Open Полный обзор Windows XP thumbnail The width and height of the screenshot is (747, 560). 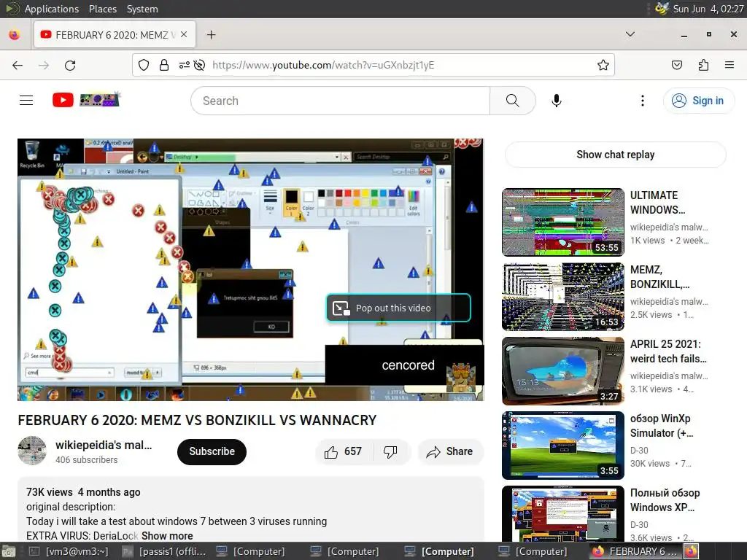[x=562, y=514]
